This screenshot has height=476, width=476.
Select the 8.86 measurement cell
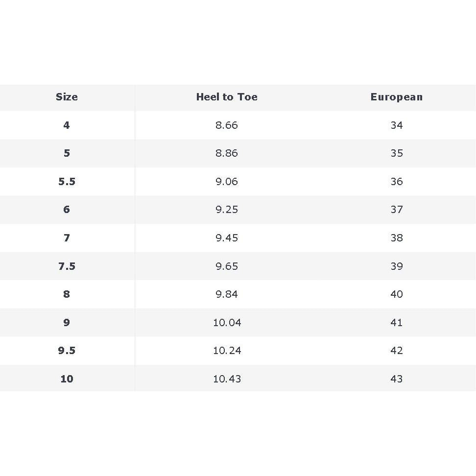227,153
